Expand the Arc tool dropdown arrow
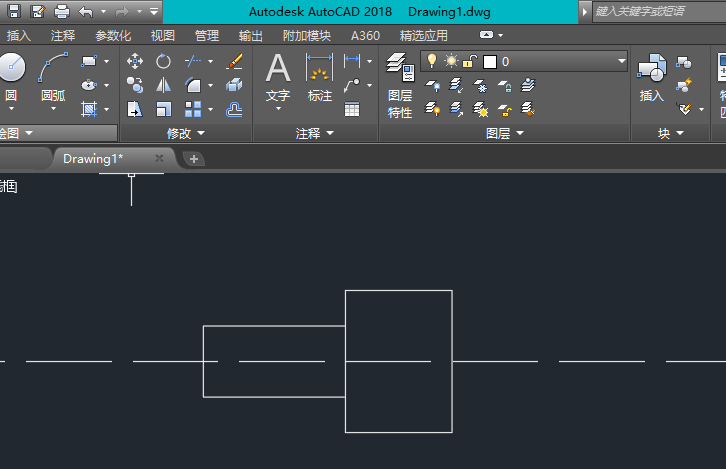This screenshot has height=469, width=726. coord(53,108)
